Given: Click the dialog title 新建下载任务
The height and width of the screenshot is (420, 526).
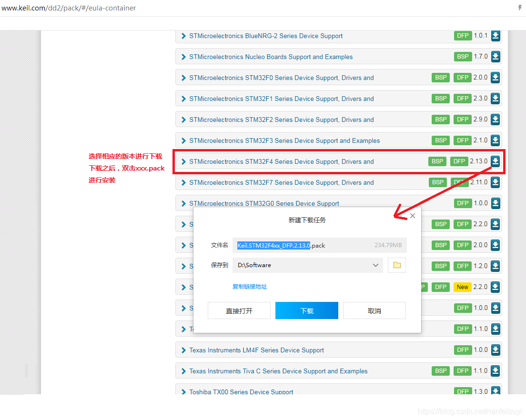Looking at the screenshot, I should coord(307,220).
